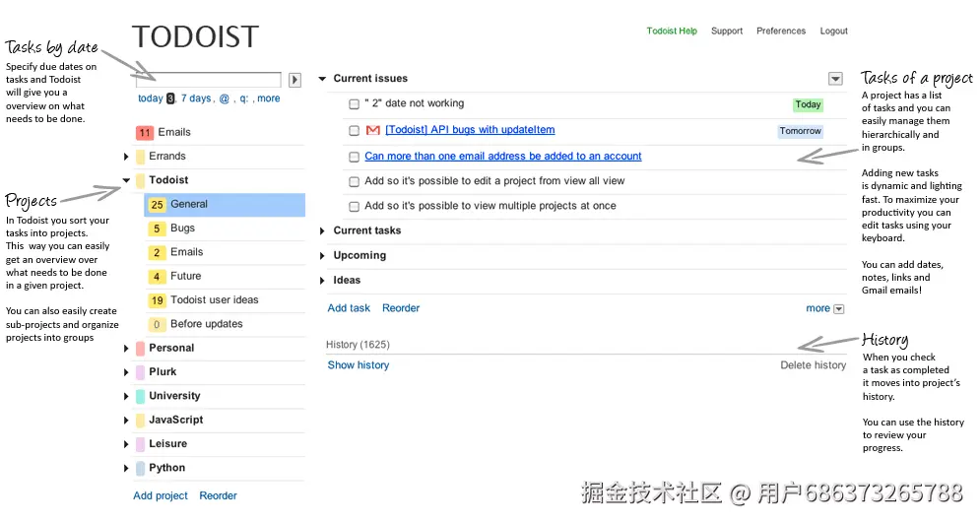
Task: Click the red 11 count badge for Emails
Action: pos(145,132)
